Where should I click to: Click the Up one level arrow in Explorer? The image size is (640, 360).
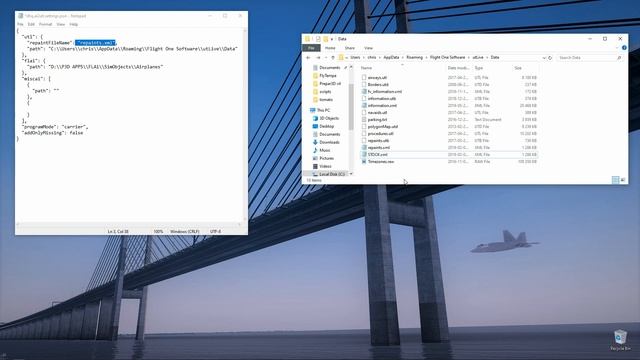333,58
